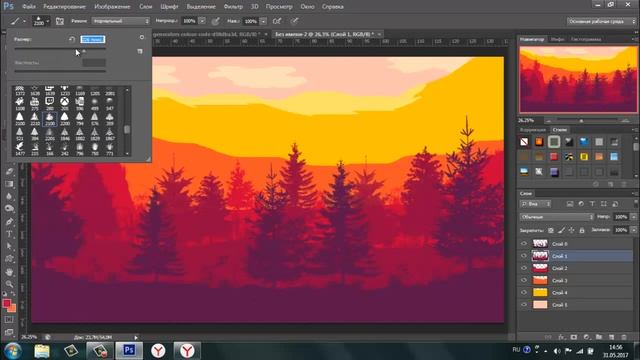Select the Pen tool in the toolbox
The width and height of the screenshot is (640, 360).
9,222
